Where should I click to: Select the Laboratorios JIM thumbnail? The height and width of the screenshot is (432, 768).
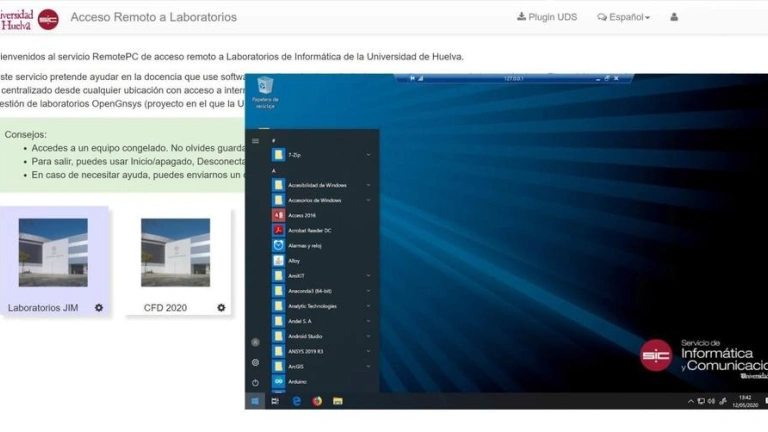[53, 252]
